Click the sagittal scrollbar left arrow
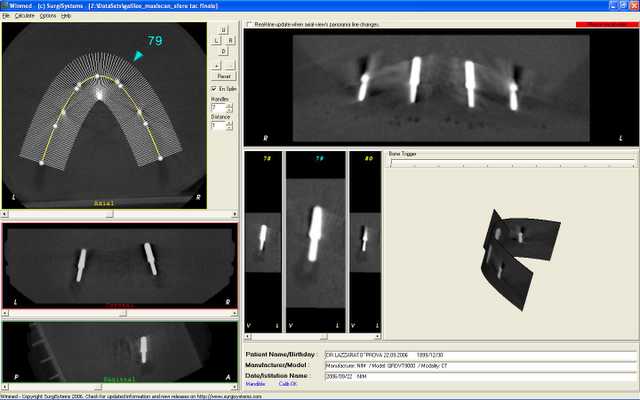 (x=4, y=387)
